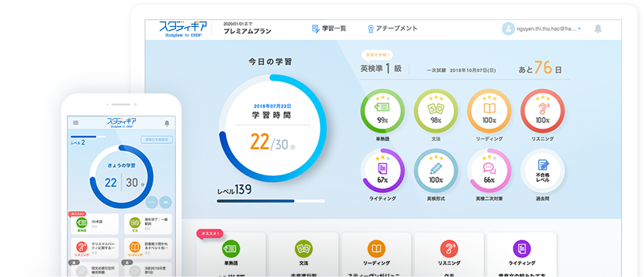This screenshot has width=644, height=277.
Task: Tap the notification bell on the phone
Action: [167, 123]
